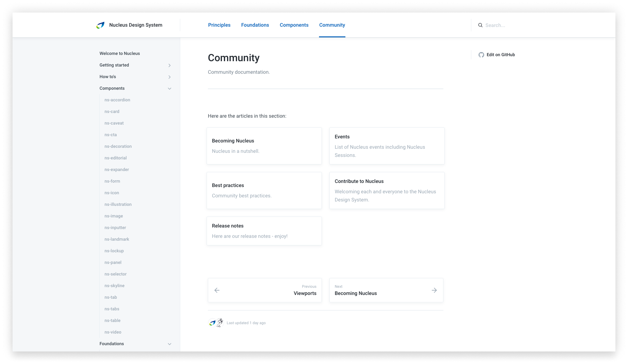Viewport: 628px width, 364px height.
Task: Open the Contribute to Nucleus card
Action: coord(387,190)
